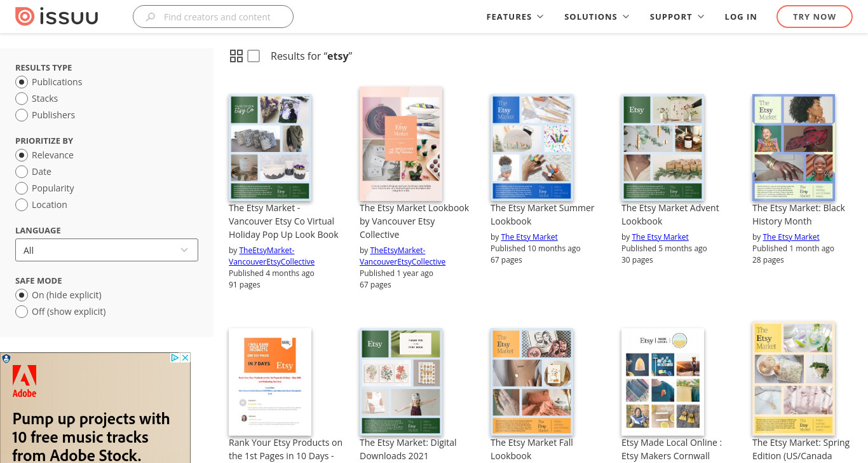This screenshot has width=868, height=463.
Task: Select Publishers results type
Action: [x=22, y=115]
